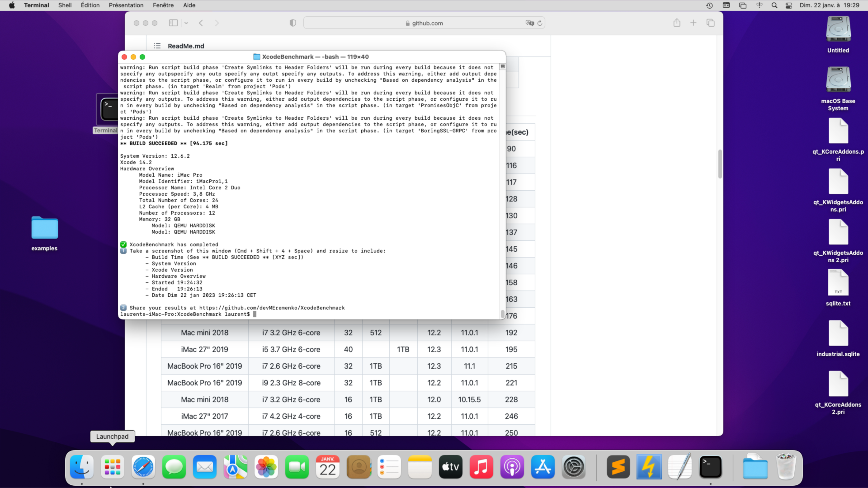Click 'Mac mini 2018' i7 3.2 GHz 192 row
The height and width of the screenshot is (488, 868).
coord(348,333)
